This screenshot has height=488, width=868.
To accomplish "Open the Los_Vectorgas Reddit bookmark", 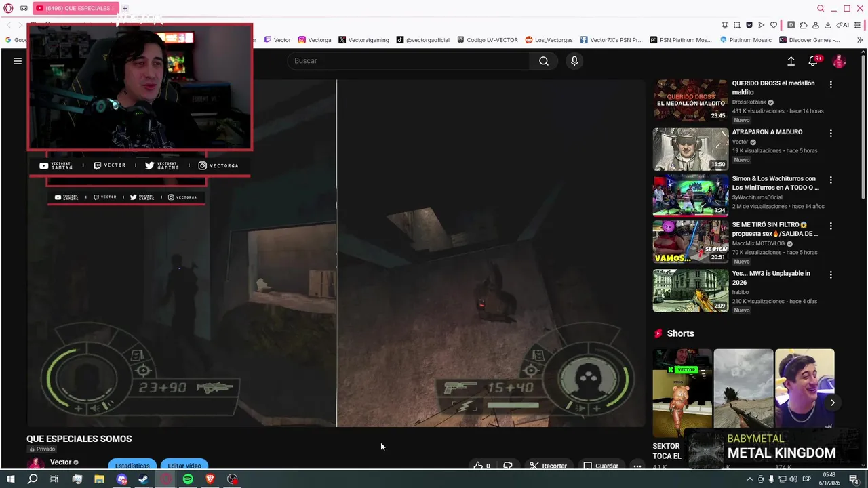I will click(x=549, y=40).
